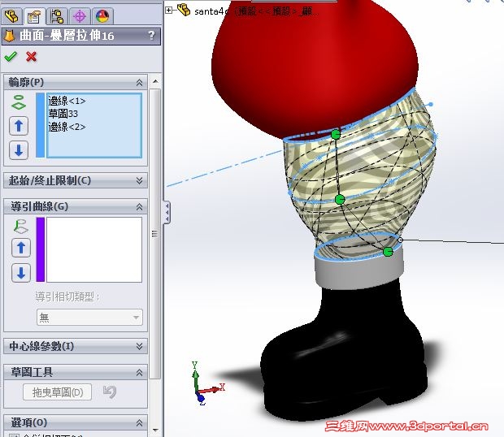Screen dimensions: 504x437
Task: Expand the 中心線參數(I) section
Action: 140,346
